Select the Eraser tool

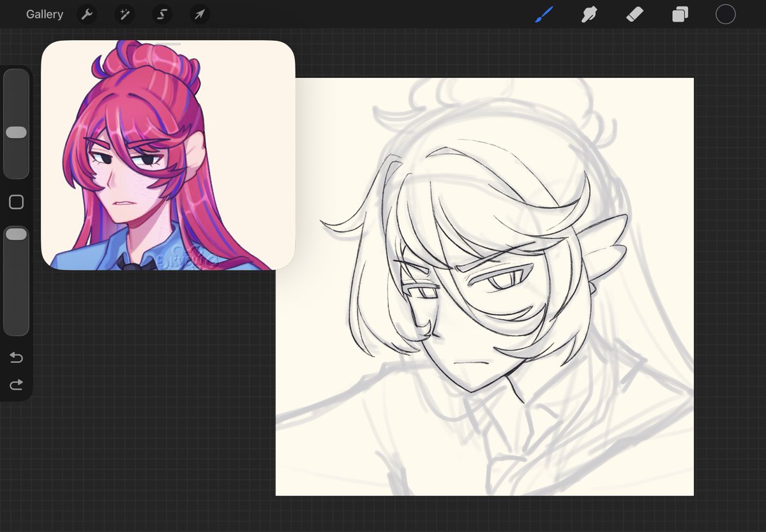(x=635, y=14)
